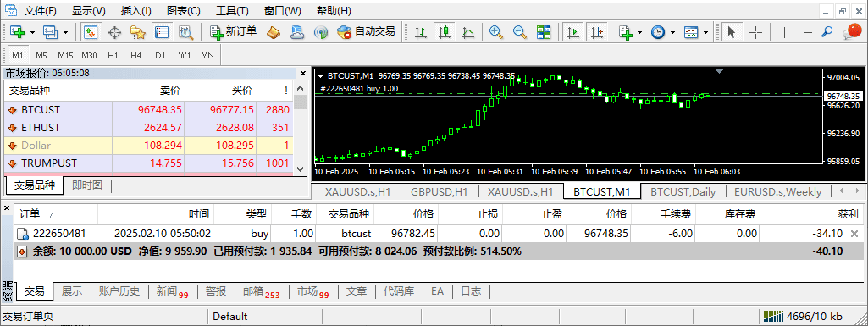Switch the chart to candlestick mode
This screenshot has width=868, height=326.
click(444, 32)
